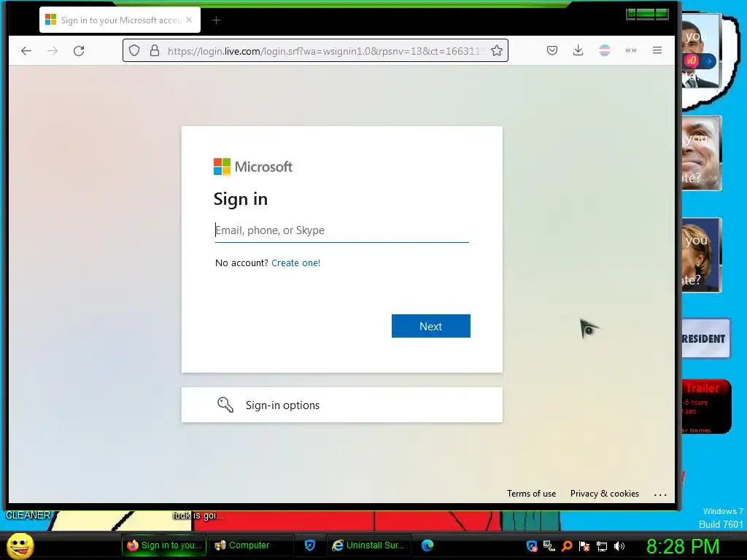Image resolution: width=747 pixels, height=560 pixels.
Task: Go back with the browser back arrow
Action: click(26, 50)
